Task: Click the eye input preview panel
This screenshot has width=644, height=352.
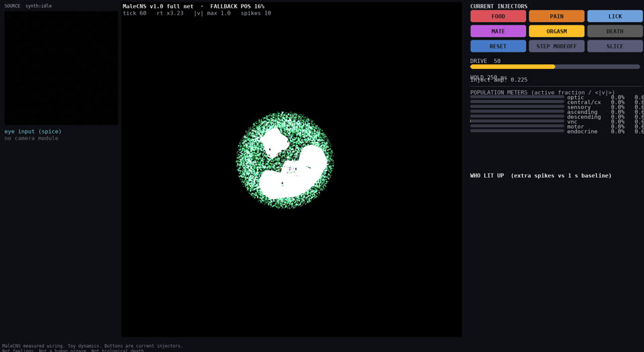Action: pyautogui.click(x=61, y=68)
